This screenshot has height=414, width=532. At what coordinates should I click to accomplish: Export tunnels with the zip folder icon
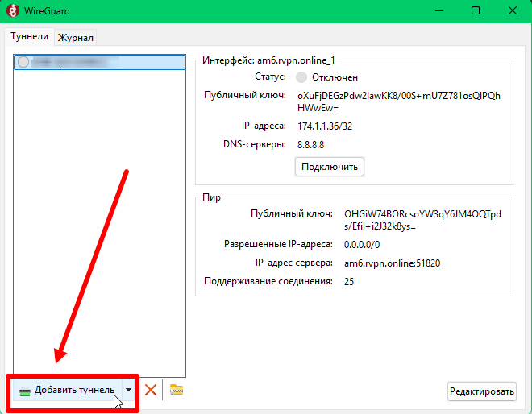[x=177, y=390]
